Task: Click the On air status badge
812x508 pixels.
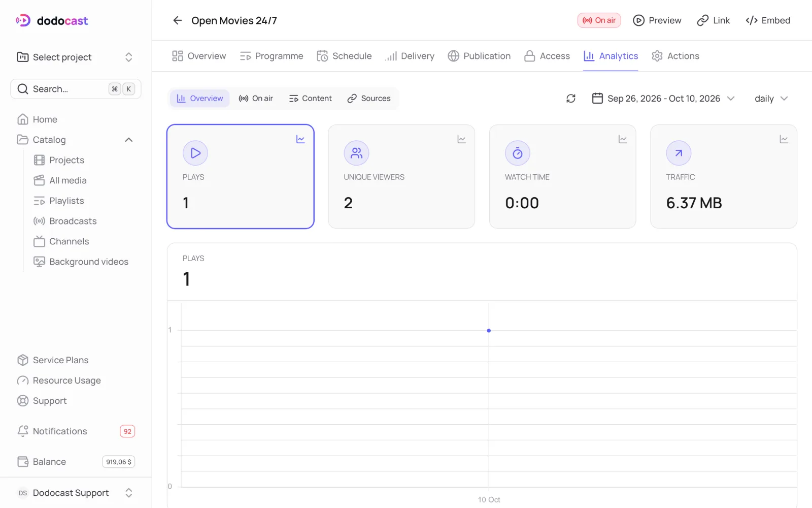Action: pos(599,20)
